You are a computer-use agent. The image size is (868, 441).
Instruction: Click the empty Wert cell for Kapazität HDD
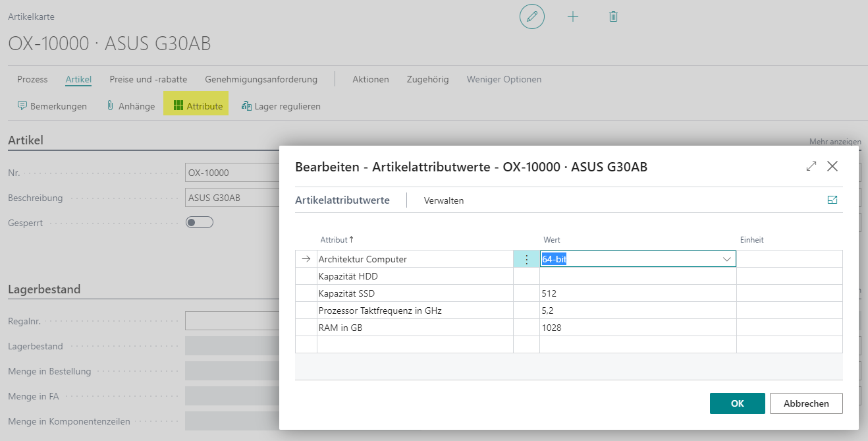(x=638, y=276)
